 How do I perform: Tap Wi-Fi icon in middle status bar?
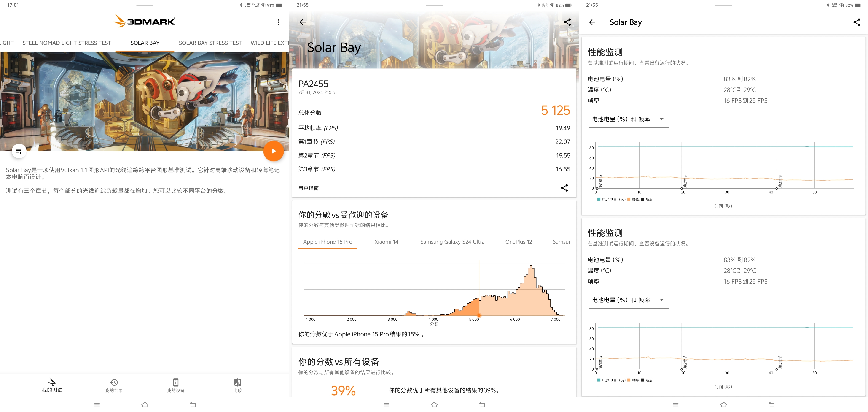point(552,5)
